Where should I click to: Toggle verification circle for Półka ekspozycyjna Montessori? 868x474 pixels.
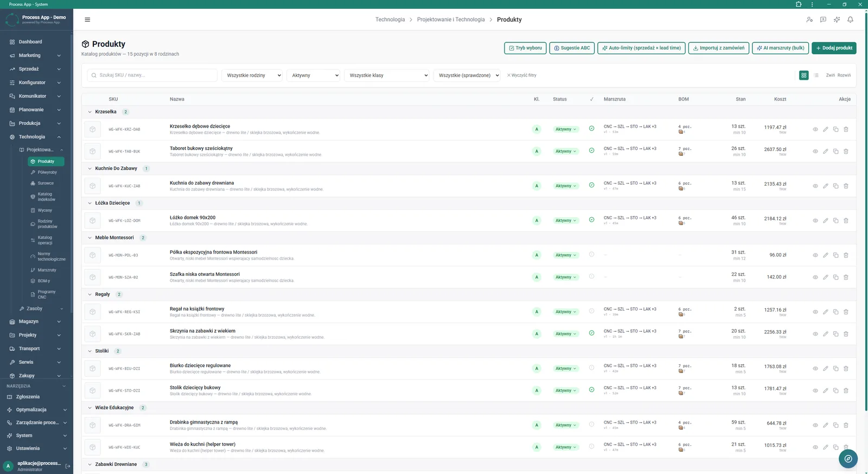(x=591, y=254)
